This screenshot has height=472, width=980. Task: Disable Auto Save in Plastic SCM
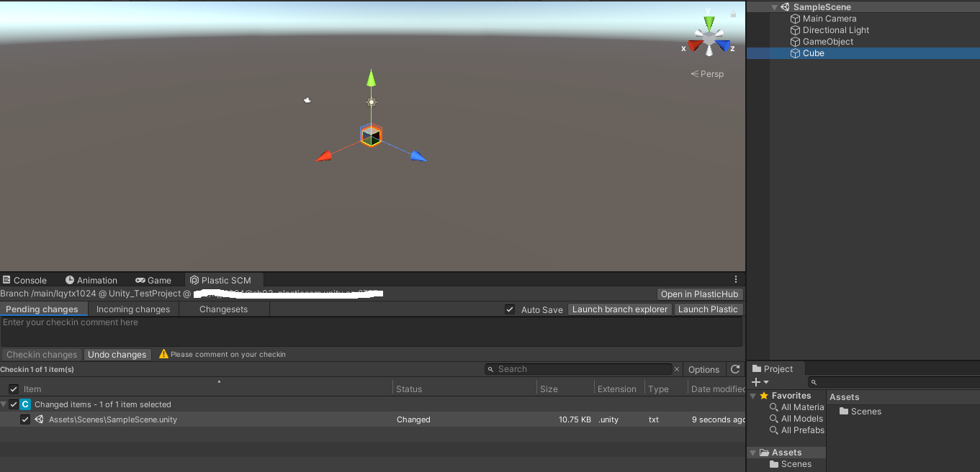[x=510, y=309]
